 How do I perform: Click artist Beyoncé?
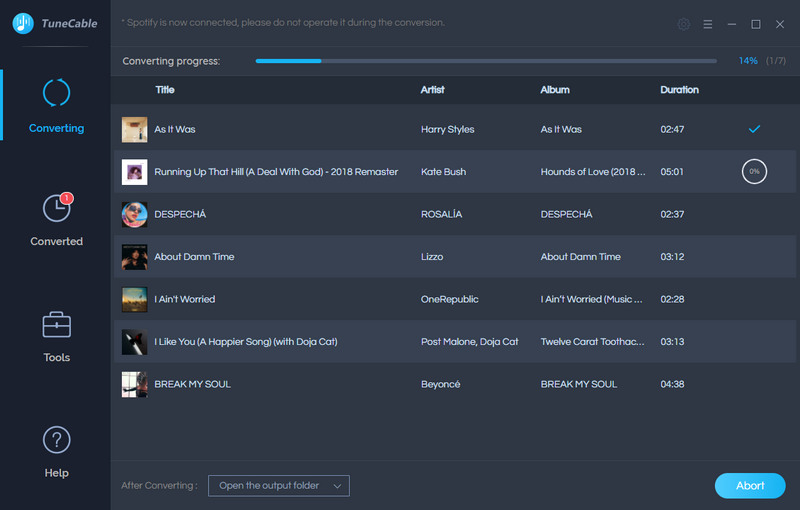(x=440, y=384)
